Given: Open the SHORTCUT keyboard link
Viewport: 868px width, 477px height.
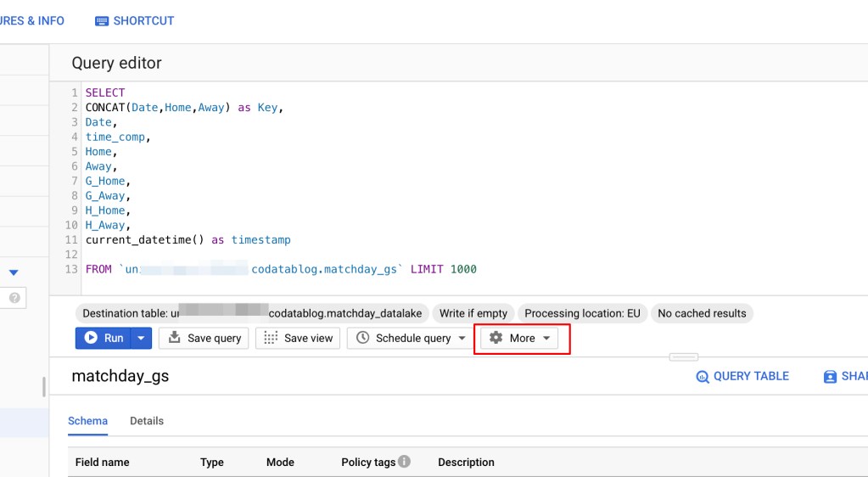Looking at the screenshot, I should coord(135,21).
